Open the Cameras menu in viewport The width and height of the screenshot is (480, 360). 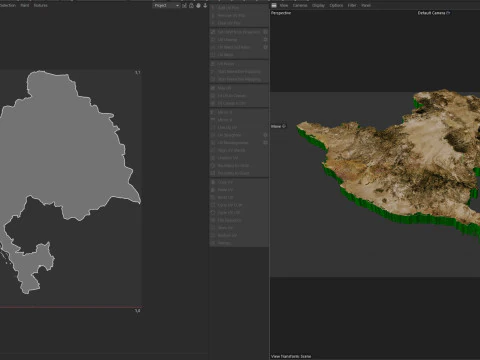click(x=300, y=5)
